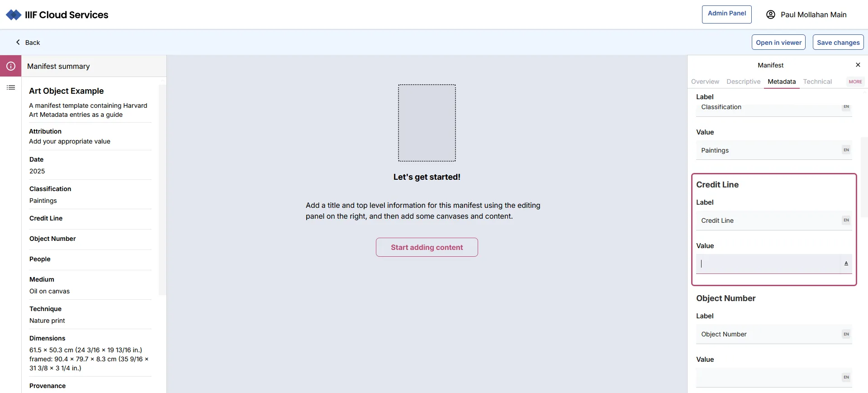Open the Manifest summary info icon

(x=11, y=66)
